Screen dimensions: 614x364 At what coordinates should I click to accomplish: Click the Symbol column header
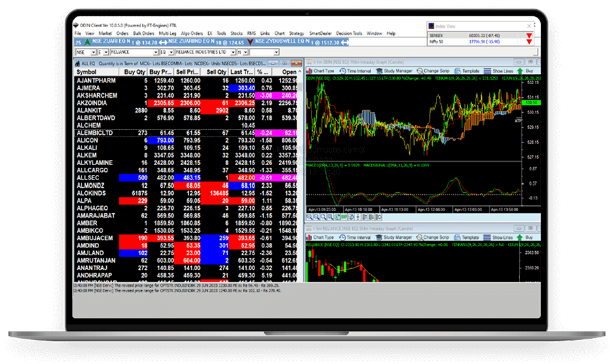[97, 72]
